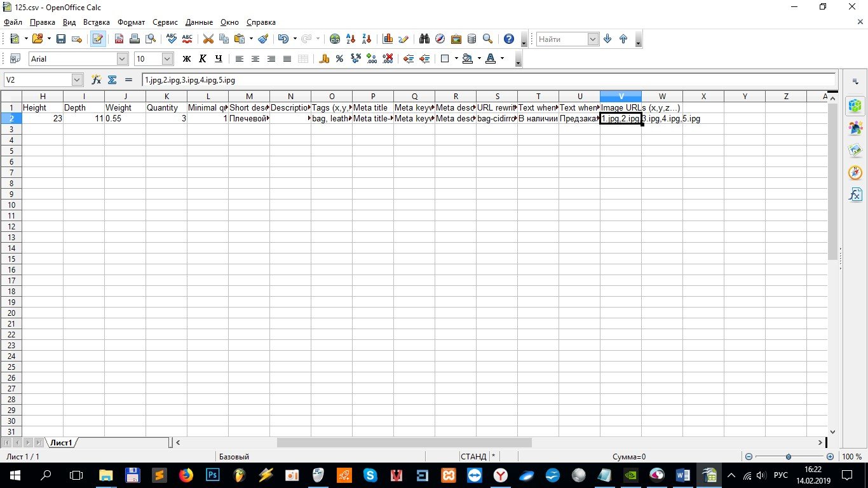Open OpenOffice Help with the question mark icon
This screenshot has width=868, height=488.
pos(508,39)
